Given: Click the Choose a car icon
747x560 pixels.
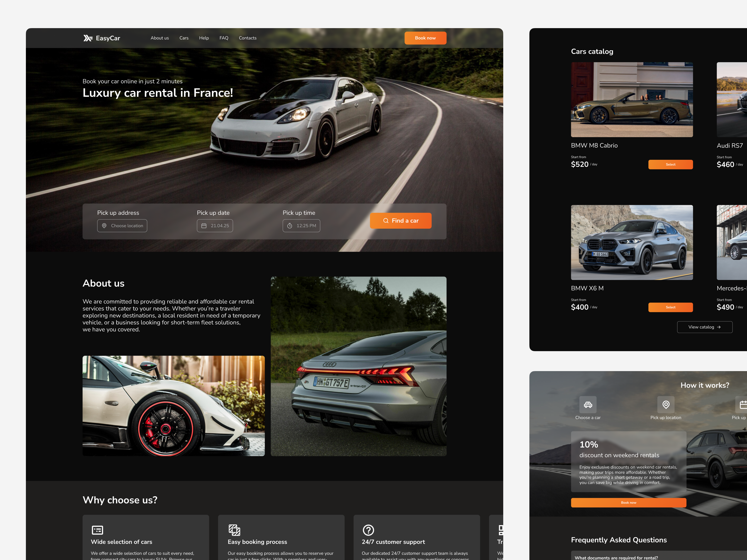Looking at the screenshot, I should point(588,404).
